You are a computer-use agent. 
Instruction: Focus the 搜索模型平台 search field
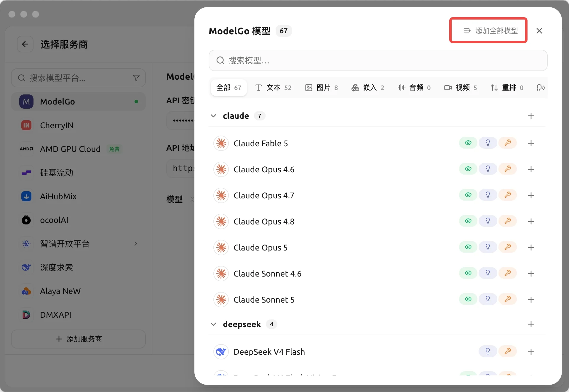[x=79, y=78]
